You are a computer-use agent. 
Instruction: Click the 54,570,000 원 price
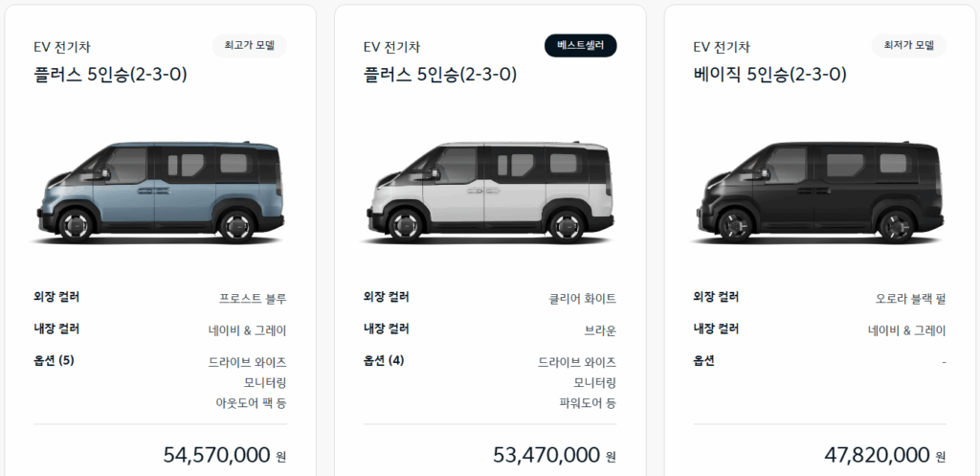pos(225,455)
